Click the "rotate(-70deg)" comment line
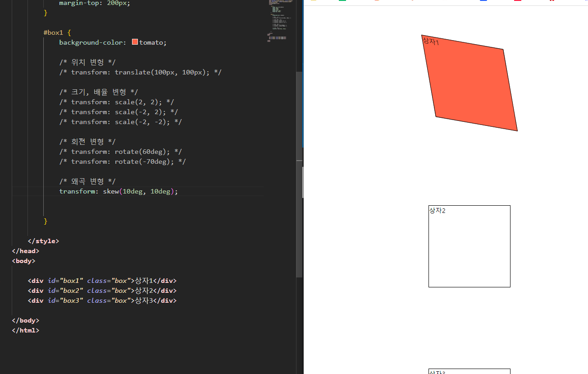The width and height of the screenshot is (588, 374). (x=123, y=162)
